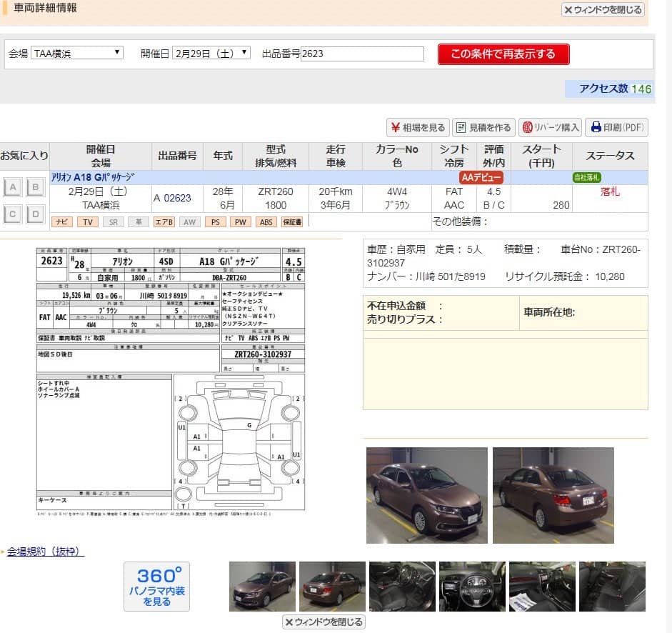672x633 pixels.
Task: Toggle favorite group B button
Action: (36, 188)
